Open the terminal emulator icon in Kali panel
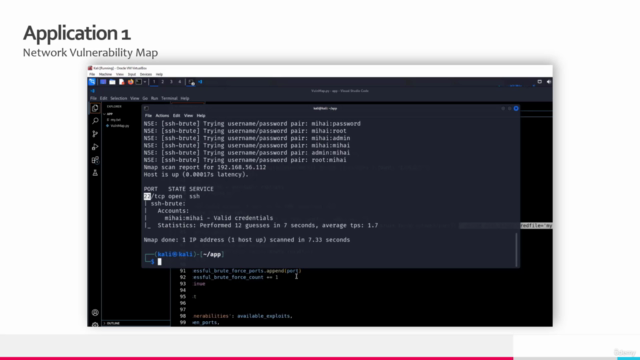Viewport: 640px width, 360px height. (139, 82)
